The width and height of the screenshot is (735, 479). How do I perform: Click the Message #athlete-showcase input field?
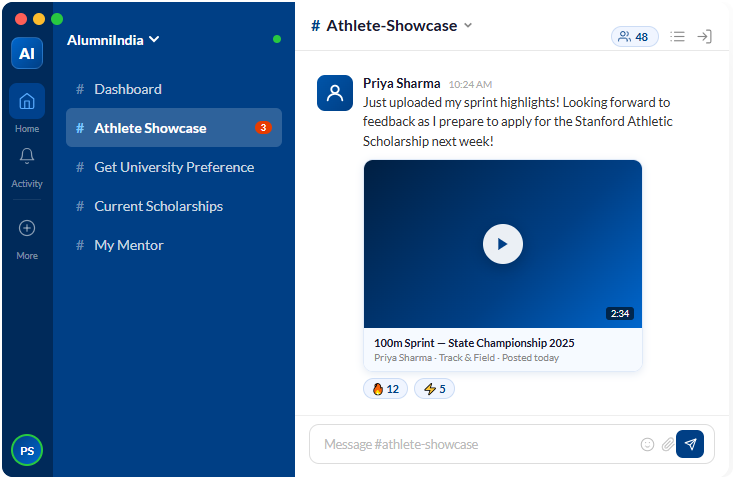coord(475,444)
